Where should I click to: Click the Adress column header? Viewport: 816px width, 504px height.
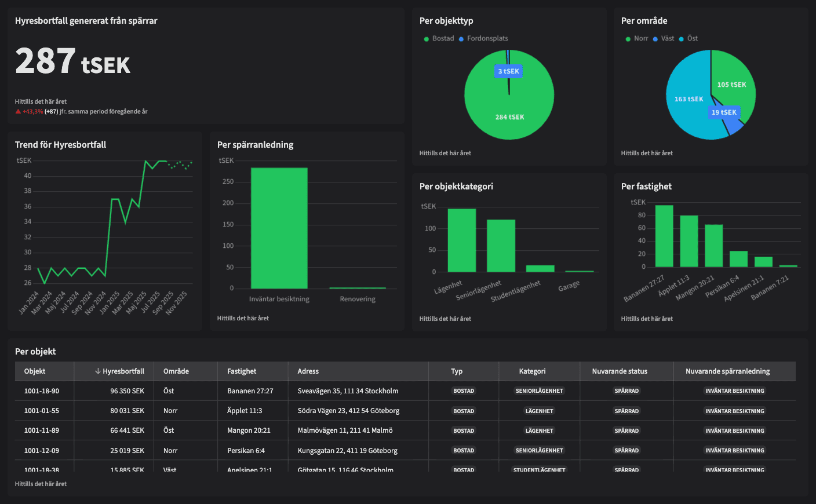308,371
